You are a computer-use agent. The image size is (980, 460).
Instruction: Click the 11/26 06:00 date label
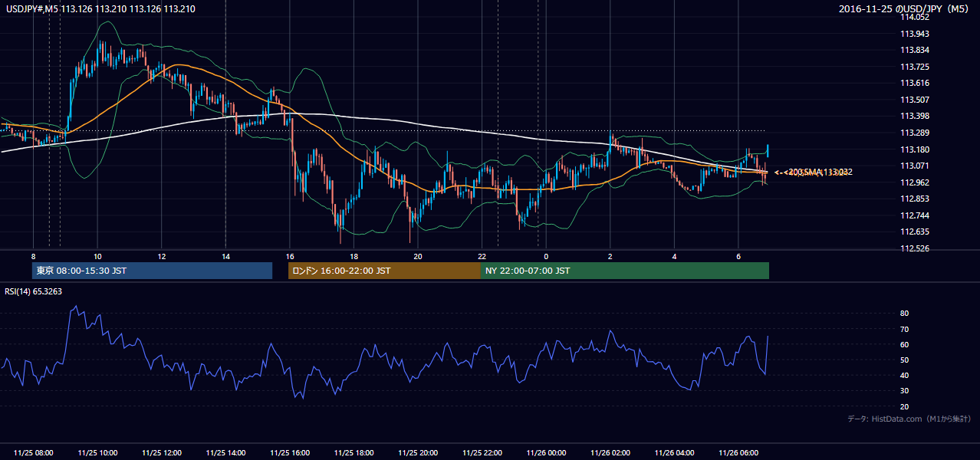738,453
